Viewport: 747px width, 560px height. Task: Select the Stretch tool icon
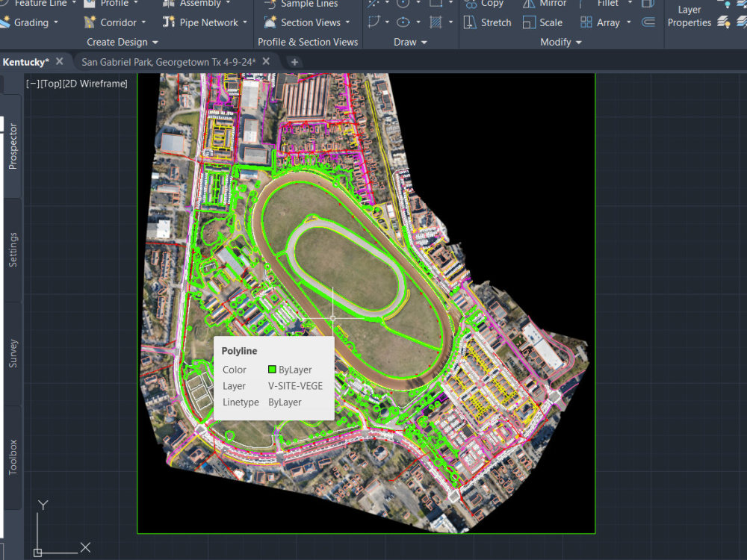pos(470,22)
